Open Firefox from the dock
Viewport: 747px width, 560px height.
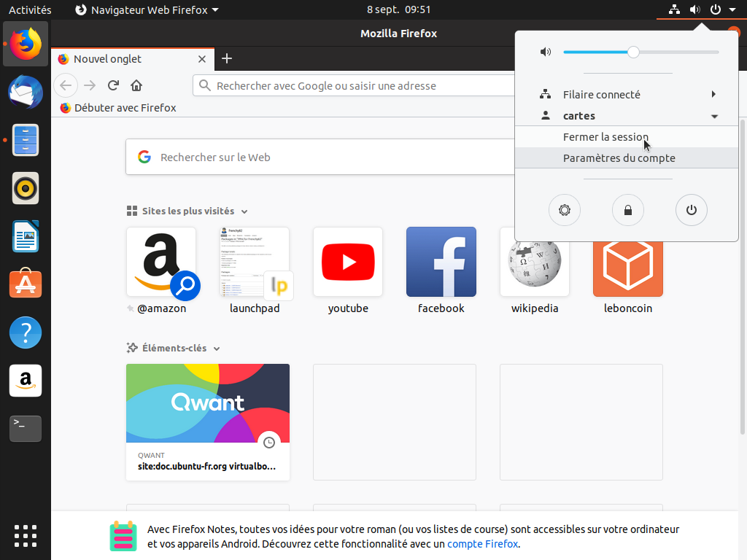[26, 44]
